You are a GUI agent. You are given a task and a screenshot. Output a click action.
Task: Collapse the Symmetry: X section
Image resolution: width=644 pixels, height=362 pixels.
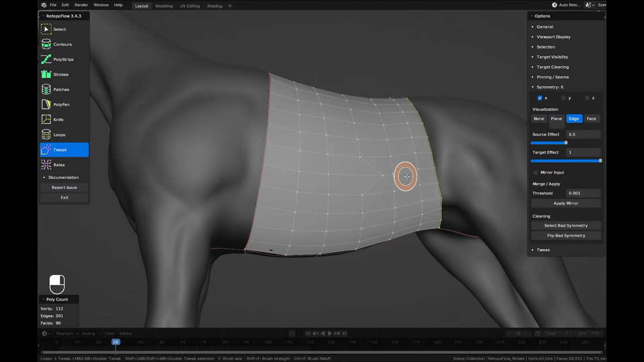[550, 87]
